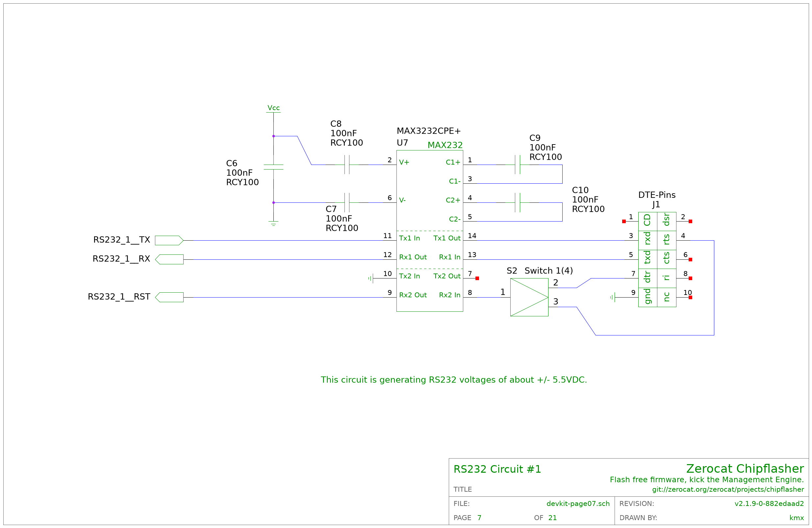Click the V+ pin label
The height and width of the screenshot is (528, 812).
404,162
